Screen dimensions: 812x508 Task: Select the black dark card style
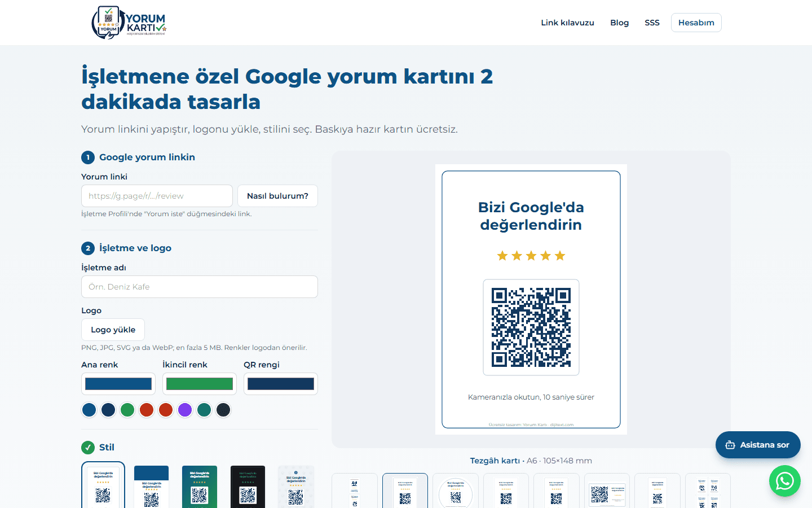(248, 486)
